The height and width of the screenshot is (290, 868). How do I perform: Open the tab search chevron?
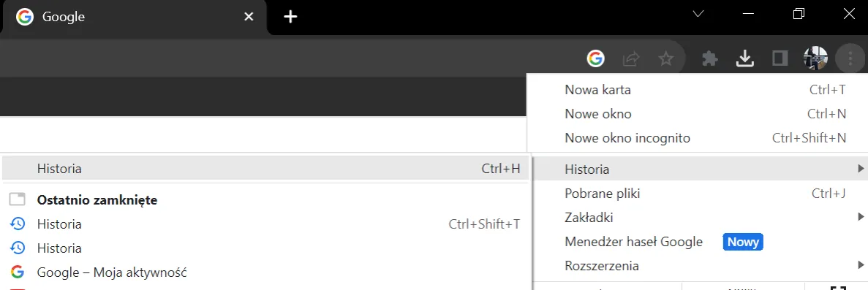tap(698, 14)
